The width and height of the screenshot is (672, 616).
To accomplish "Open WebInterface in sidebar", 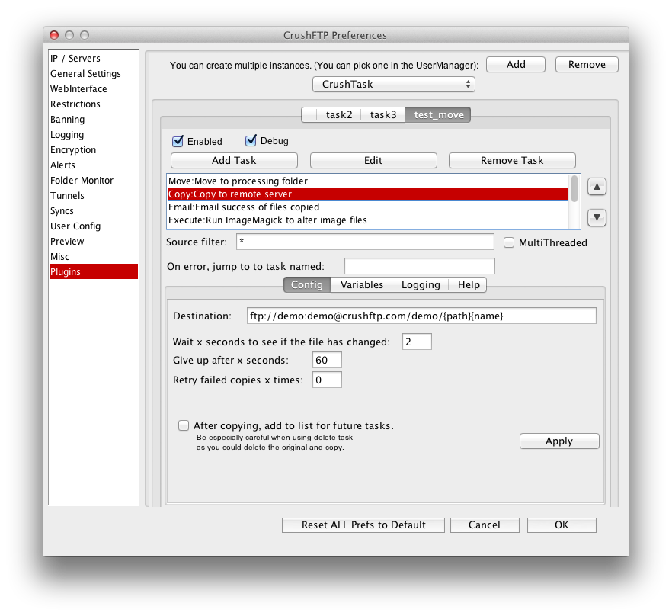I will pos(94,88).
